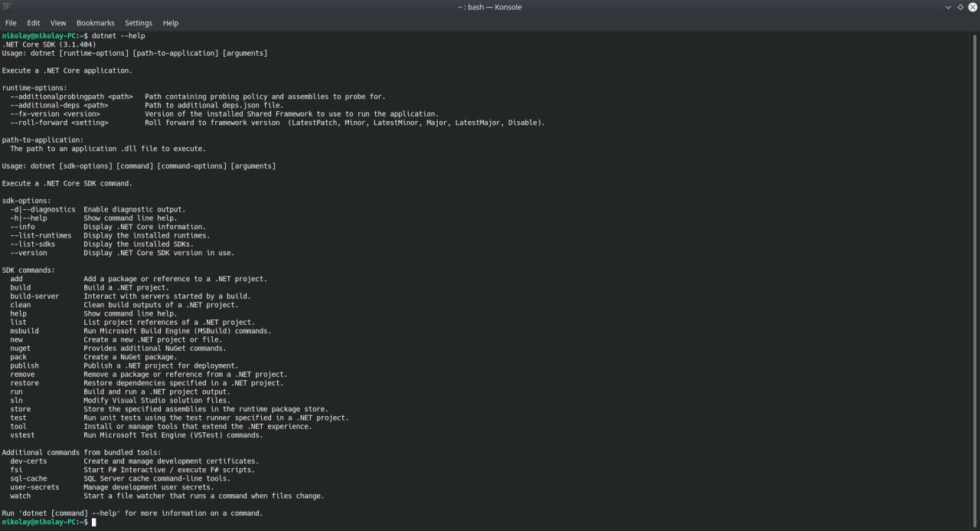Viewport: 980px width, 531px height.
Task: Click the 'publish' command name
Action: (x=24, y=366)
